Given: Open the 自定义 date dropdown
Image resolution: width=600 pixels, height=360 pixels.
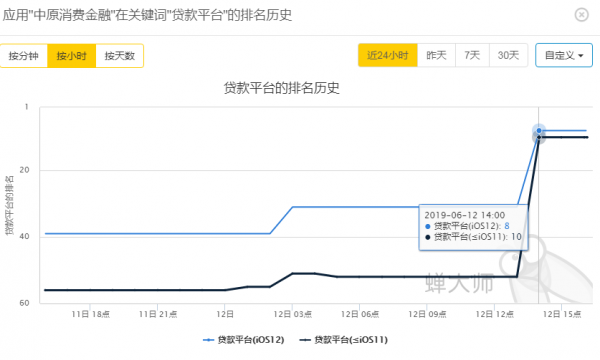Looking at the screenshot, I should pyautogui.click(x=564, y=55).
